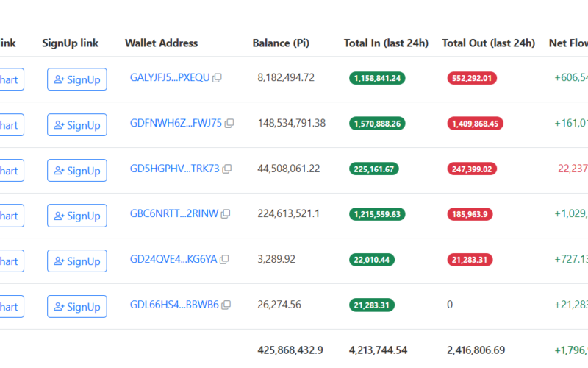Click copy icon beside GD5HGPHV...TRK73
Viewport: 588px width, 368px height.
click(x=227, y=169)
